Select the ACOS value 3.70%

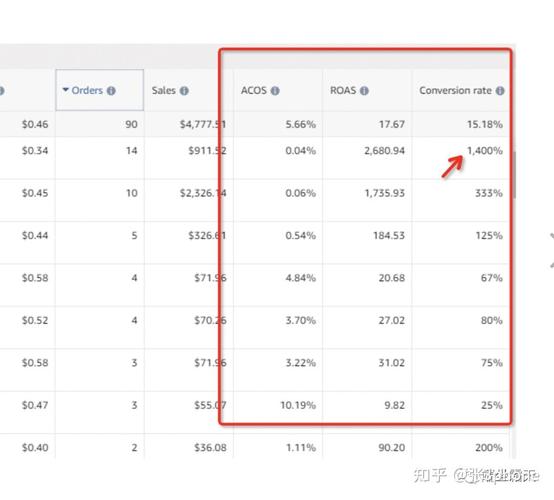300,320
